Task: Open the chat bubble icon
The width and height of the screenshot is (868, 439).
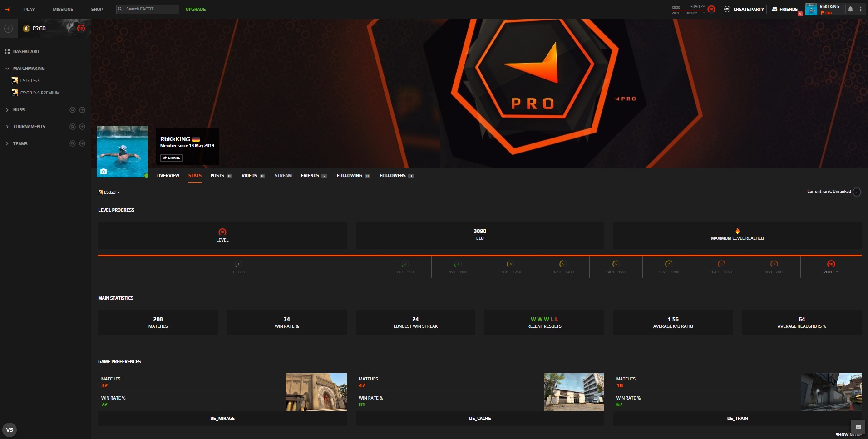Action: (858, 427)
